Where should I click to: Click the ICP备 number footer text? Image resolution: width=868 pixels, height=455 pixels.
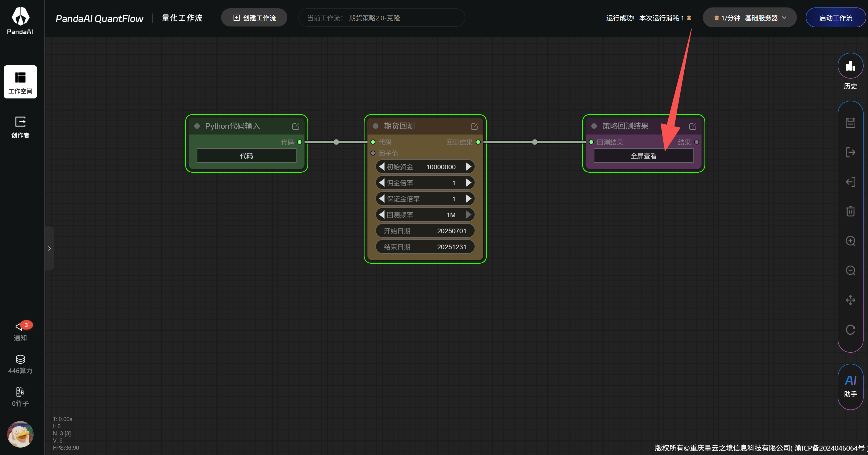click(830, 448)
